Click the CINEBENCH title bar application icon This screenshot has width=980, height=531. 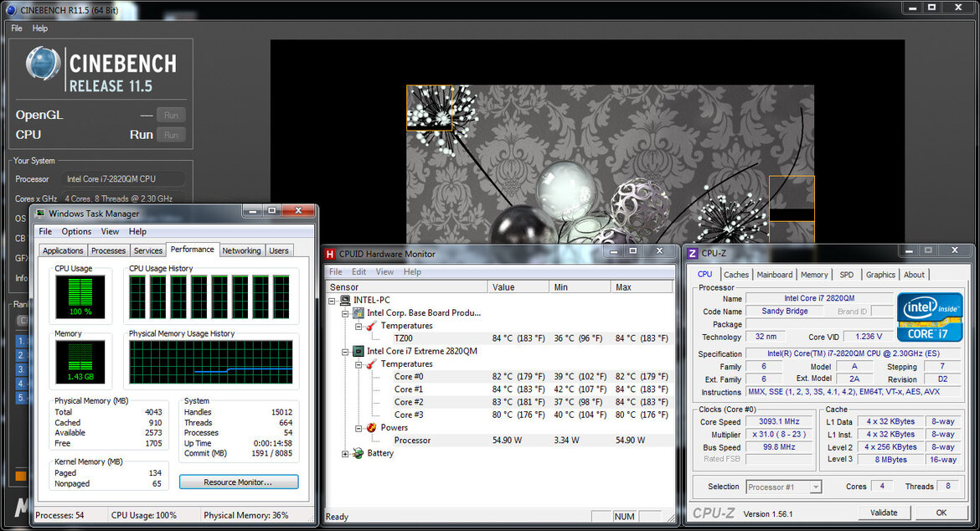(x=11, y=10)
